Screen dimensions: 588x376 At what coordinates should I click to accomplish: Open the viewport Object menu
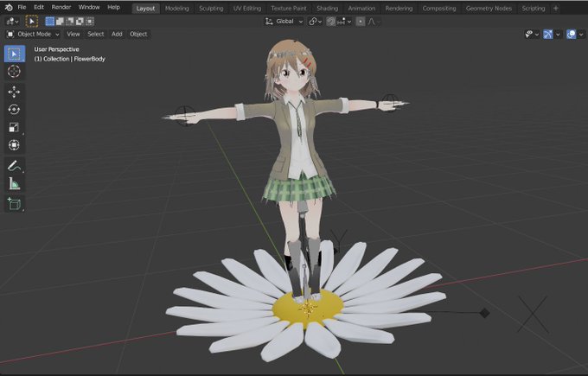click(138, 34)
